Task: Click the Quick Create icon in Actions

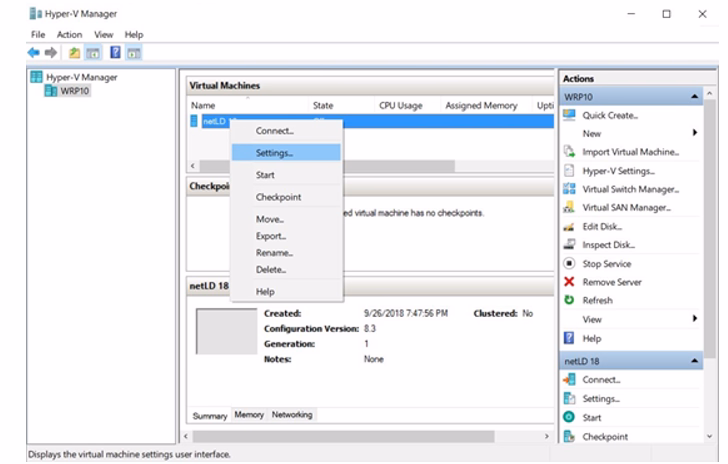Action: pos(569,115)
